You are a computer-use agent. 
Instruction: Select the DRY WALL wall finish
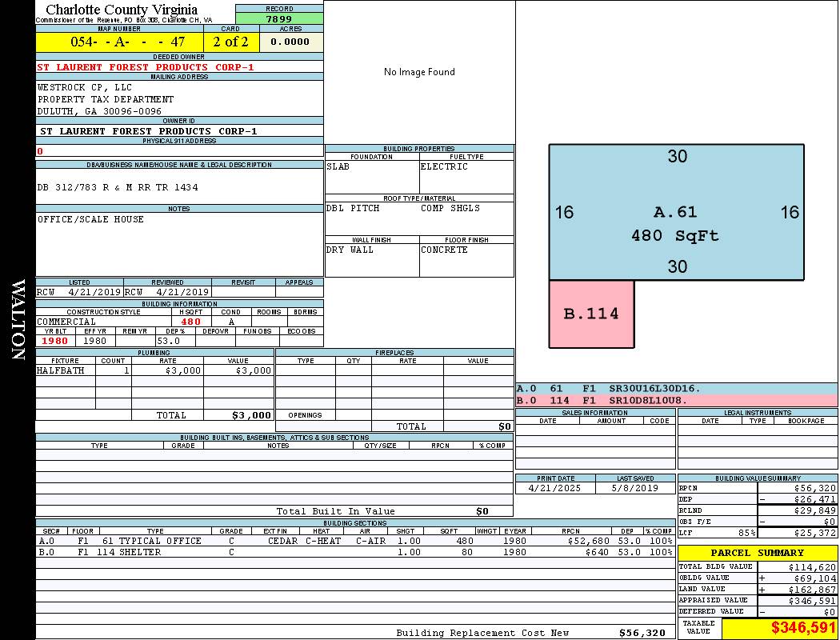click(x=350, y=250)
